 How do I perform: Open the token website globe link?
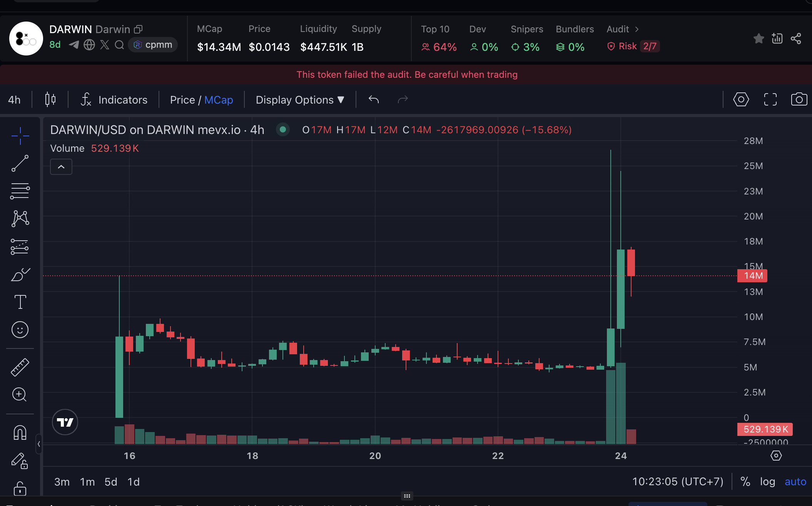coord(89,45)
